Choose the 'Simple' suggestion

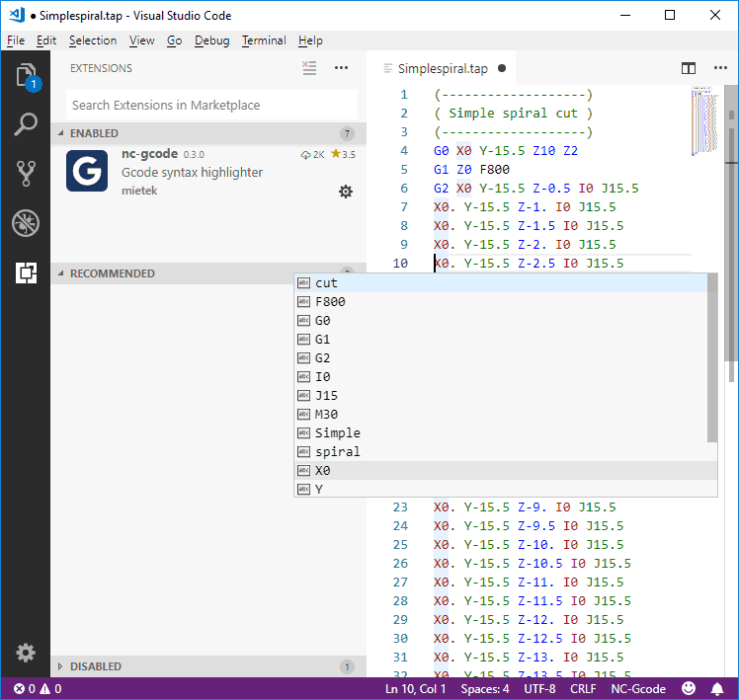[x=501, y=432]
